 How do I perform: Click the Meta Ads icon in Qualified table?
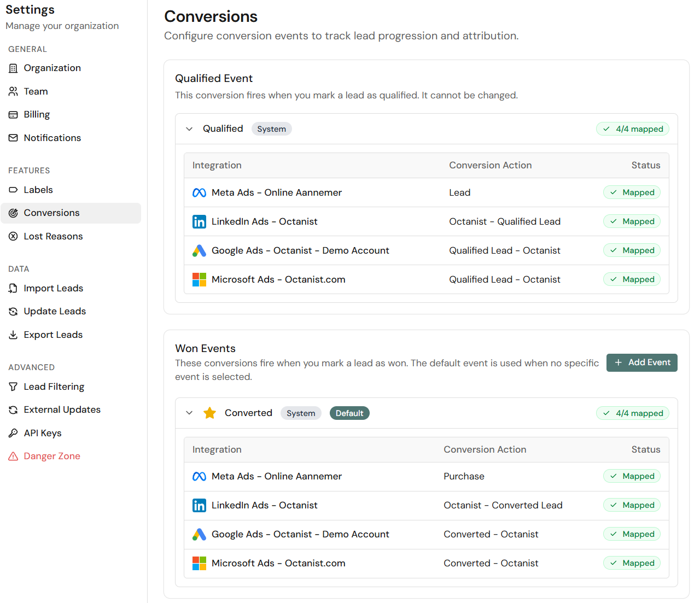(199, 192)
